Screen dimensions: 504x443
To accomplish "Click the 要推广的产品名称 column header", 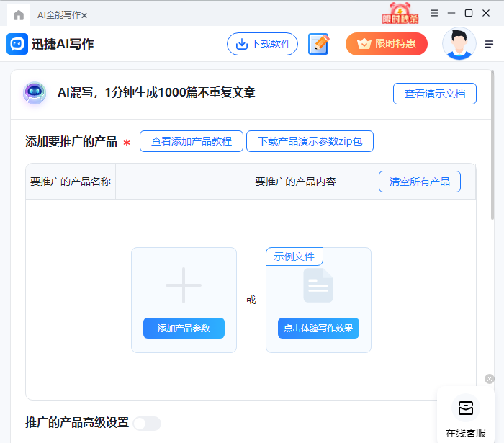I will [x=71, y=182].
